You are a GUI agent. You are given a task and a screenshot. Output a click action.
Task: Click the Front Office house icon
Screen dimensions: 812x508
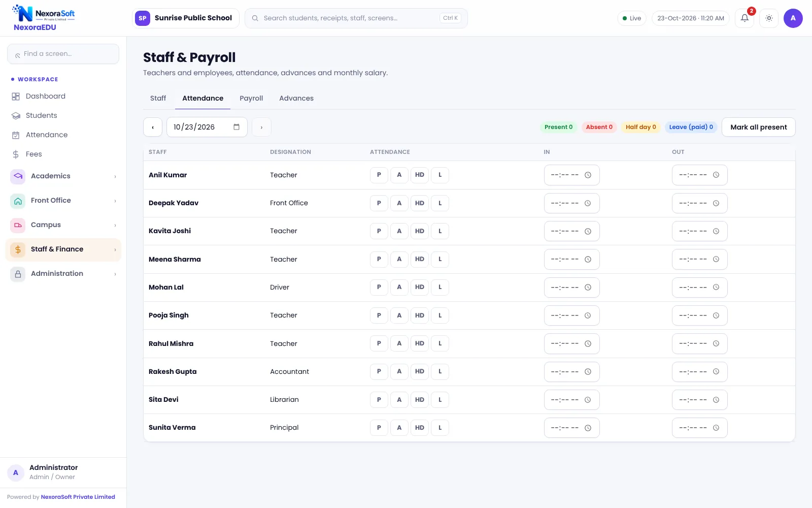[x=18, y=201]
